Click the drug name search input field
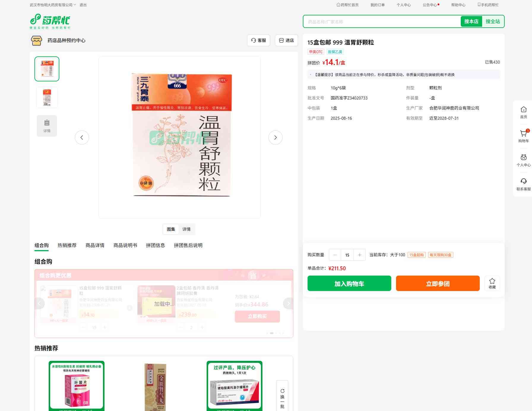The width and height of the screenshot is (532, 411). point(381,22)
